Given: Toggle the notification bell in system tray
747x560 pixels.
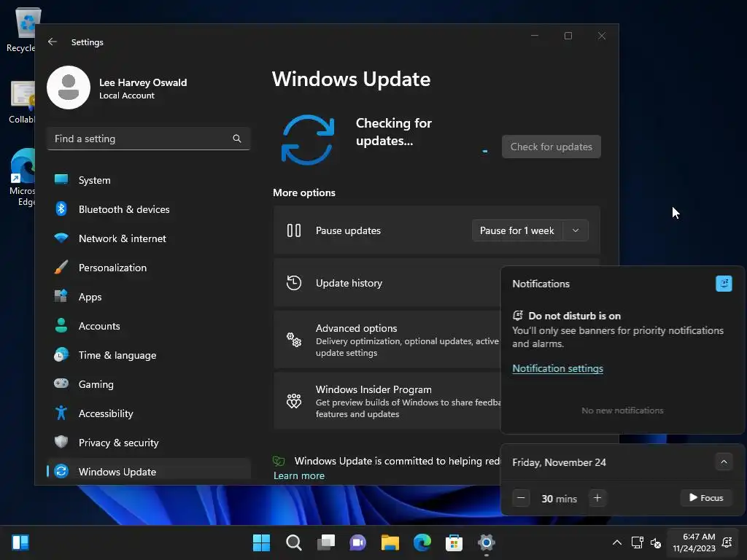Looking at the screenshot, I should (727, 542).
